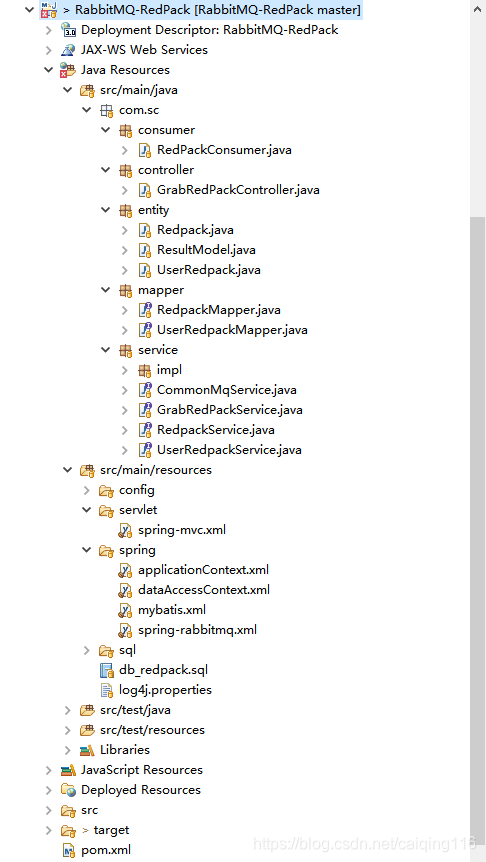
Task: Expand the Deployment Descriptor node
Action: [49, 30]
